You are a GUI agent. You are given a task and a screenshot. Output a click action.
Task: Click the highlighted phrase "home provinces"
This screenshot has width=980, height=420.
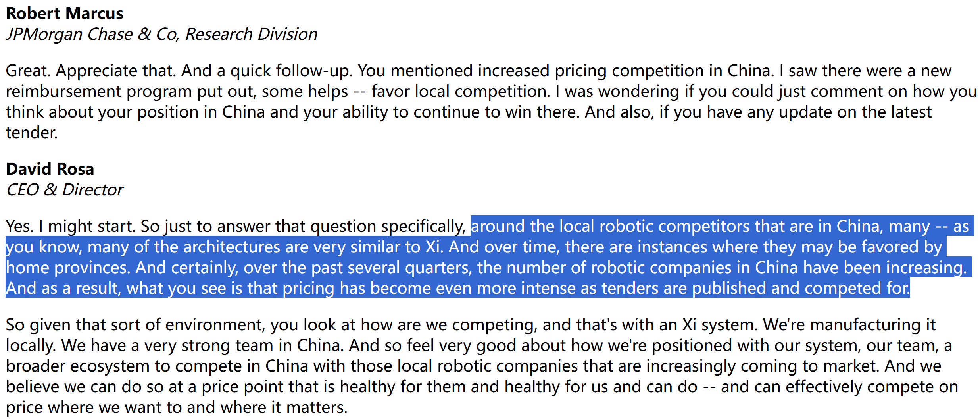[x=68, y=268]
